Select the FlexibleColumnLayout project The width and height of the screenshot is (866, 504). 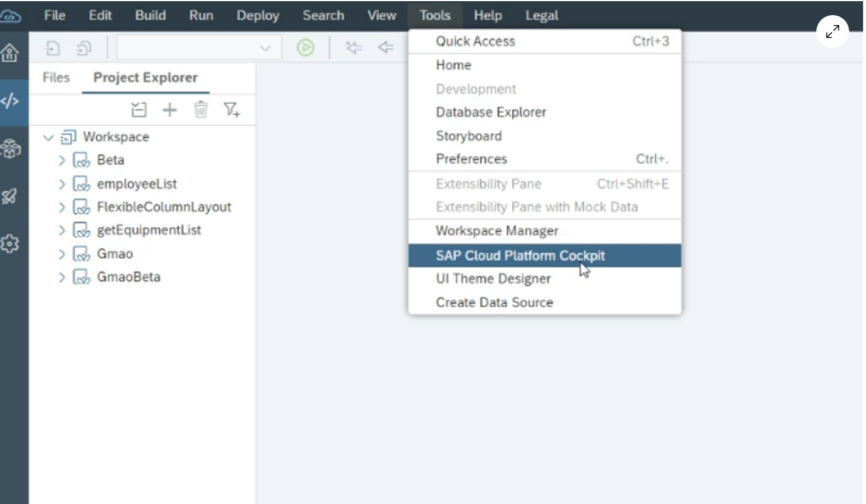click(163, 207)
